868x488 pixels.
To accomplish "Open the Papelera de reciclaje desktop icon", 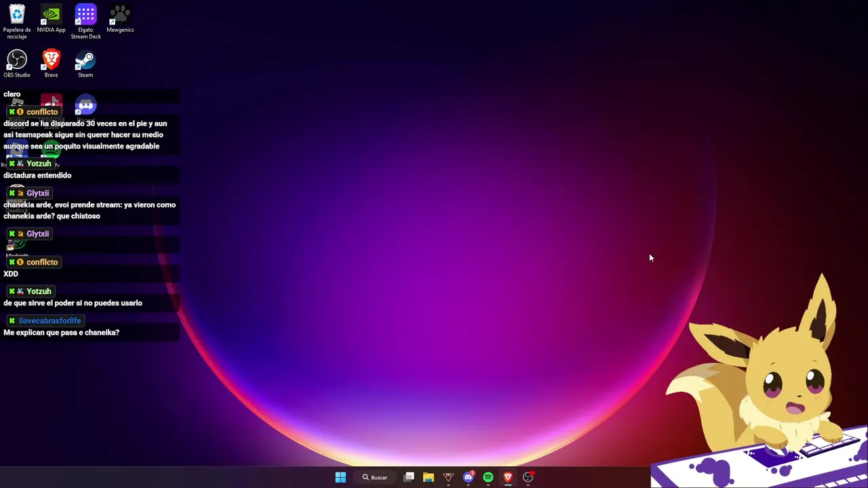I will tap(17, 21).
